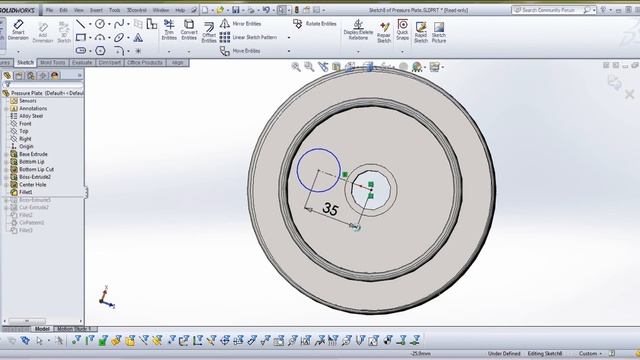Open the Insert menu
This screenshot has height=360, width=640.
[x=96, y=10]
